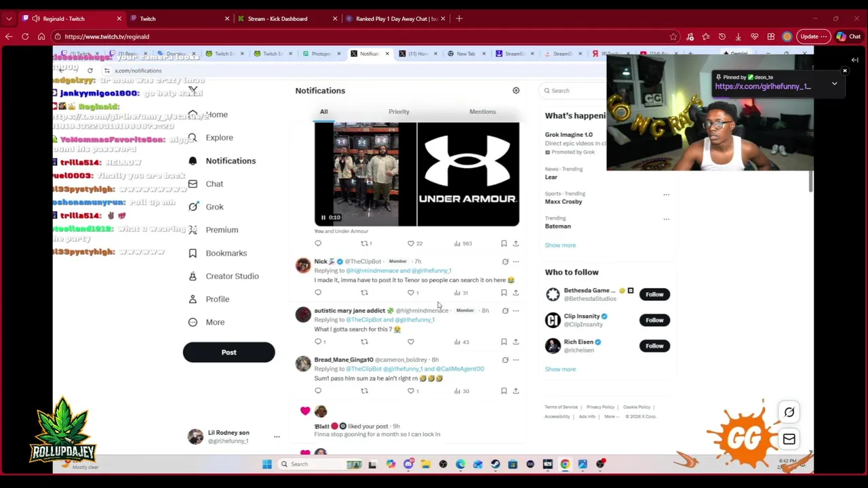Open Creator Studio in the sidebar
Viewport: 868px width, 488px height.
[224, 276]
